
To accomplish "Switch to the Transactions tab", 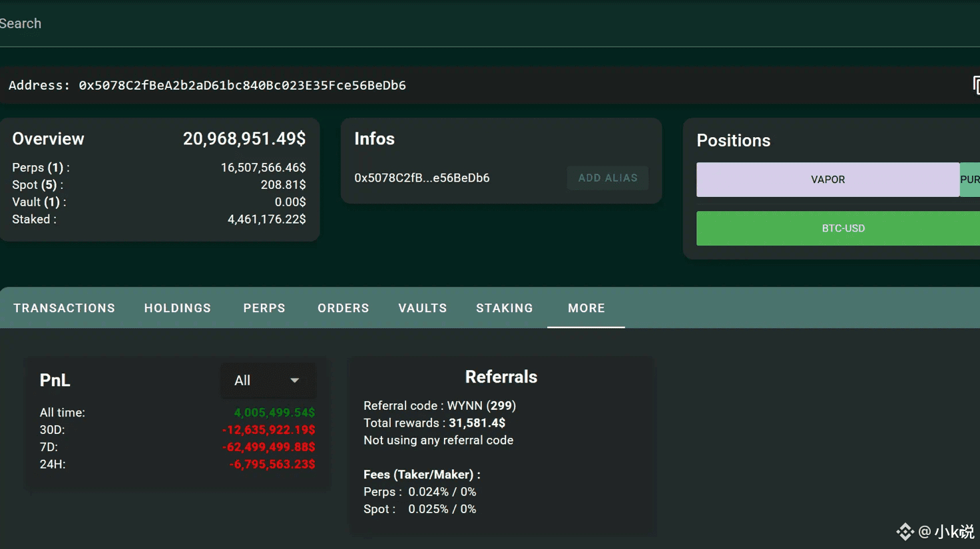I will [64, 308].
